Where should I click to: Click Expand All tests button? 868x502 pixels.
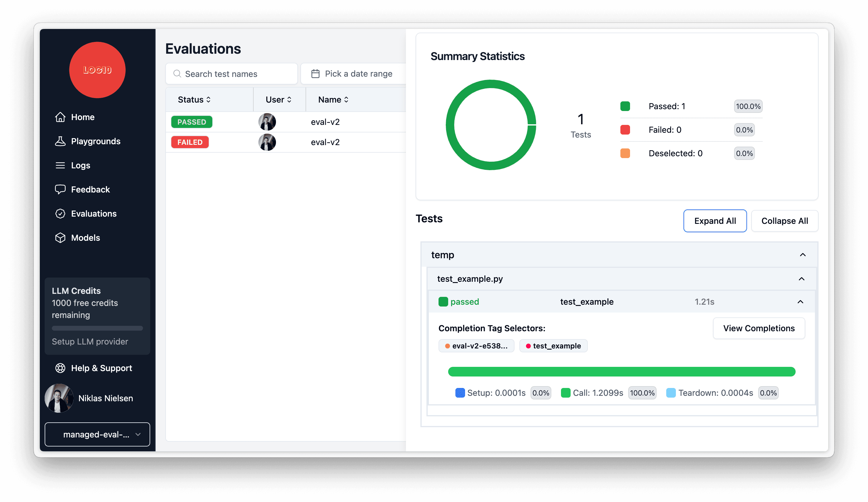pyautogui.click(x=714, y=221)
